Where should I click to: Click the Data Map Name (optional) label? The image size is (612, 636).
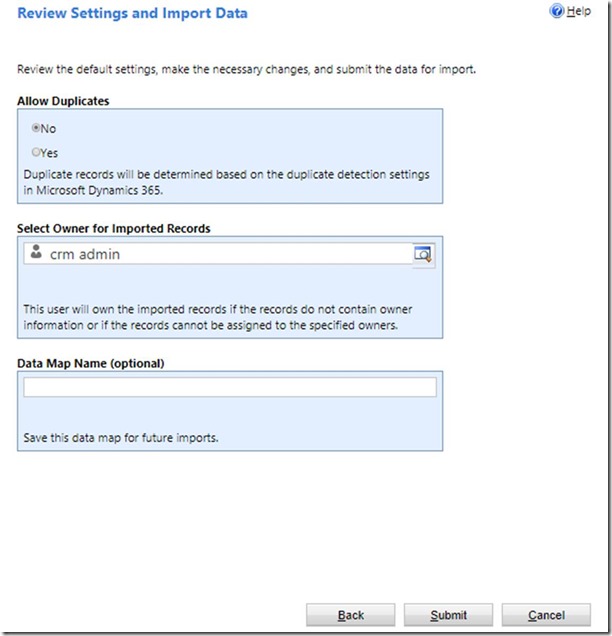click(x=91, y=362)
